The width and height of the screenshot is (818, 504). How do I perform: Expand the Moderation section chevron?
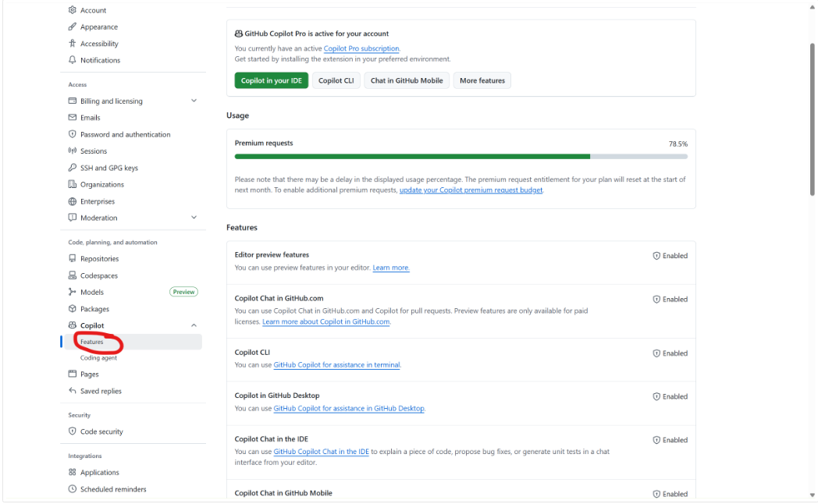[x=194, y=218]
